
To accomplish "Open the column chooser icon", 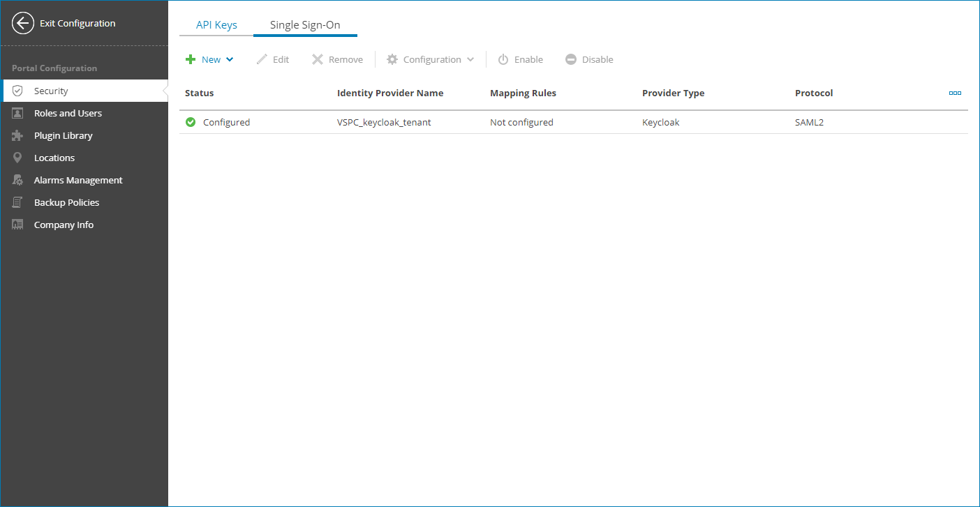I will click(x=955, y=92).
